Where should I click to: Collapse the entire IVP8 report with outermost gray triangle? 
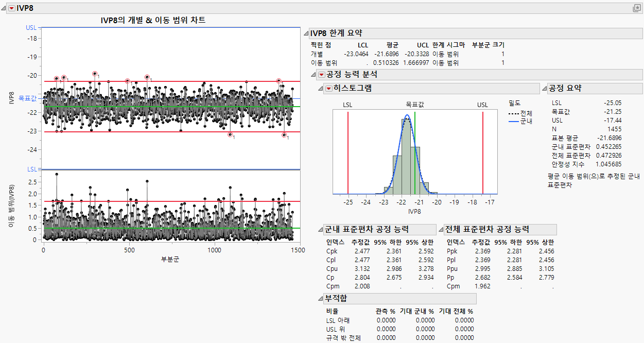[4, 9]
